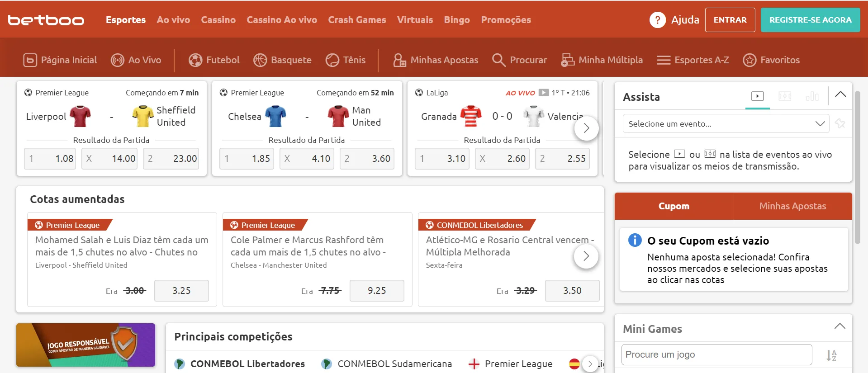Select Valencia win odds 2.55
This screenshot has height=373, width=868.
(x=562, y=159)
